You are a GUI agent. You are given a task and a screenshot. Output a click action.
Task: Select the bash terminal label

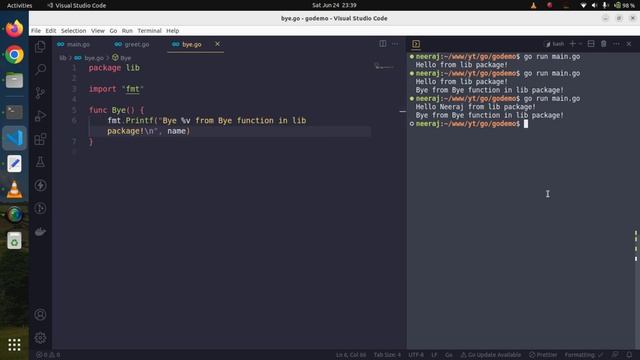[554, 44]
